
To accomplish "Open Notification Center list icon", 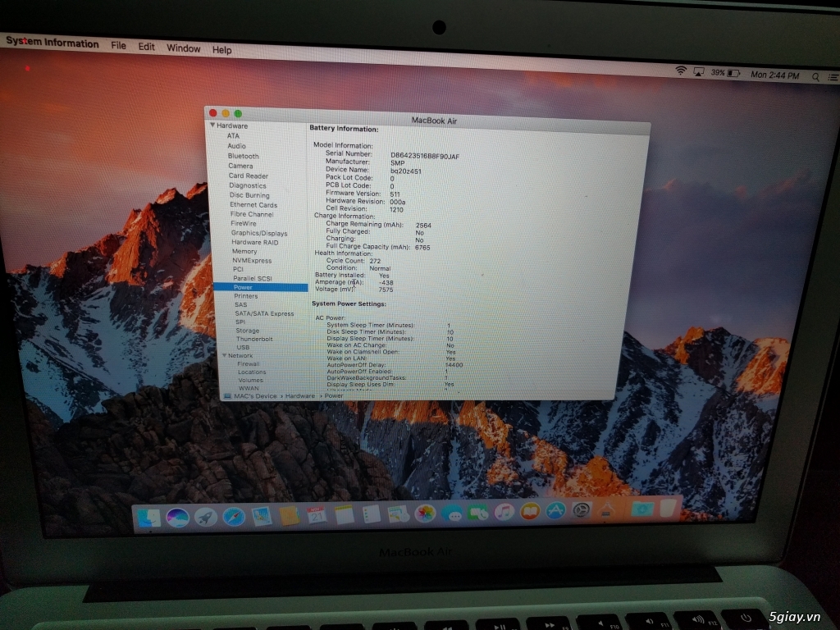I will pyautogui.click(x=833, y=78).
